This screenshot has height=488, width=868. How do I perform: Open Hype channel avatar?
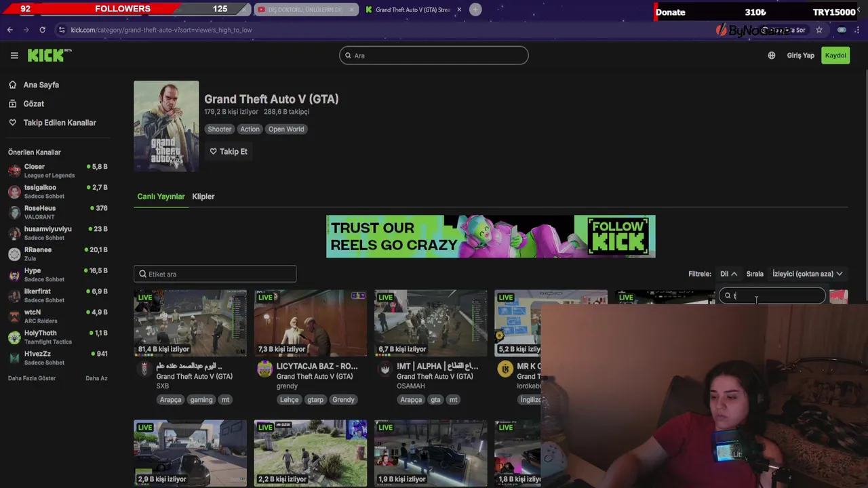[x=14, y=275]
